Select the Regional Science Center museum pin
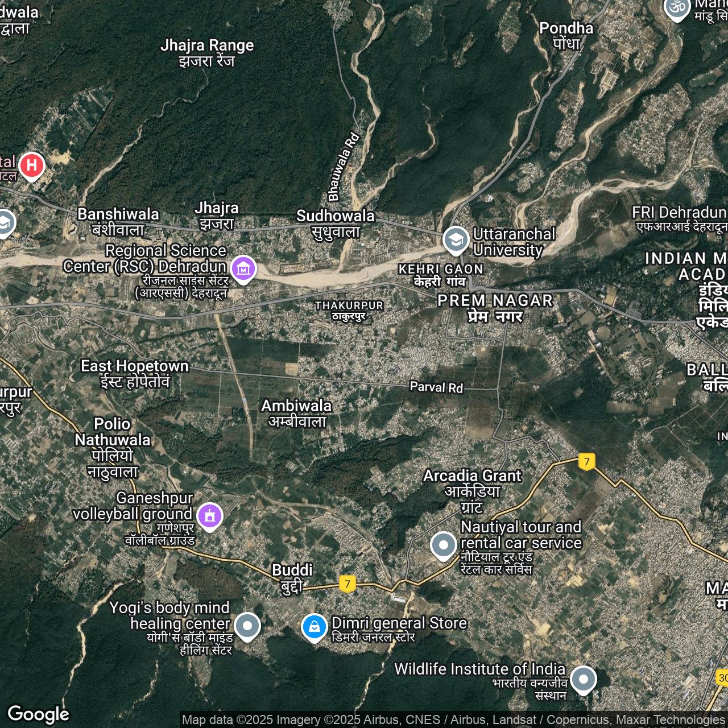This screenshot has width=728, height=728. click(243, 268)
